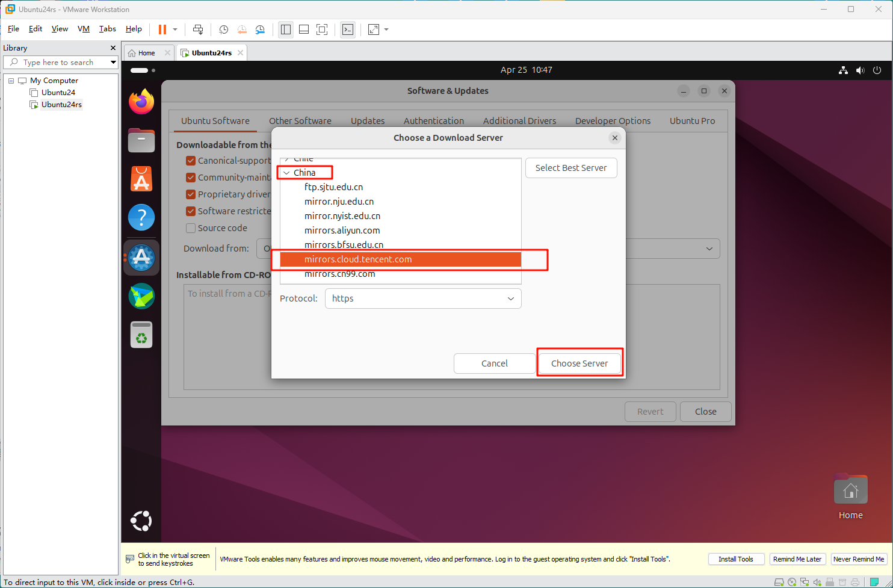893x588 pixels.
Task: Toggle the Canonical-supported software checkbox
Action: point(191,161)
